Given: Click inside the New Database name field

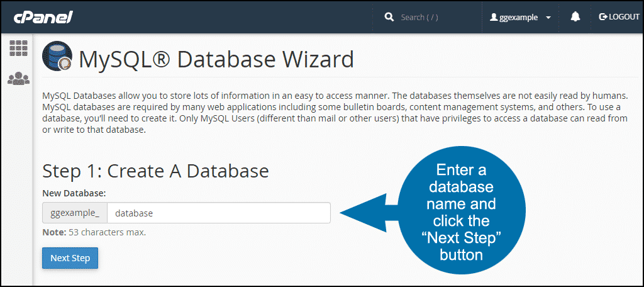Looking at the screenshot, I should point(218,213).
